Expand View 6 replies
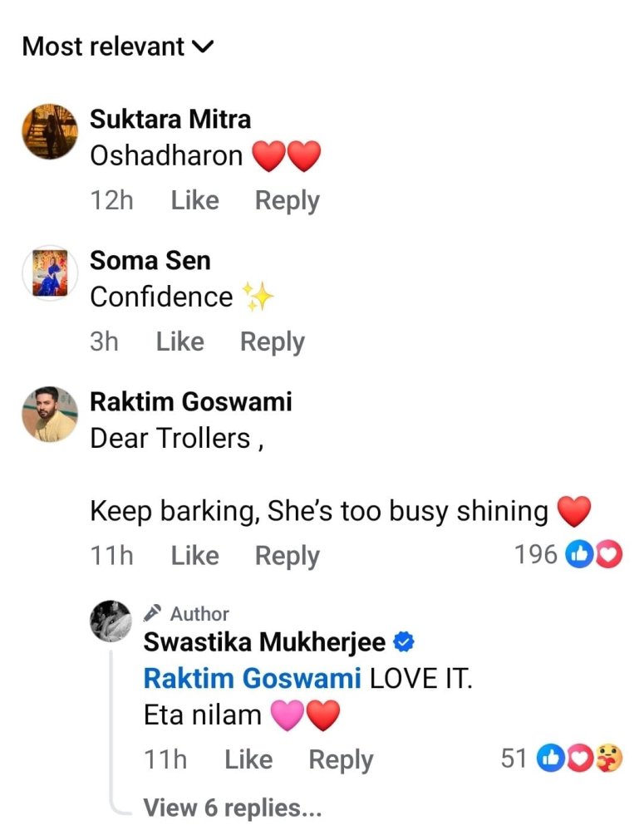 [232, 808]
